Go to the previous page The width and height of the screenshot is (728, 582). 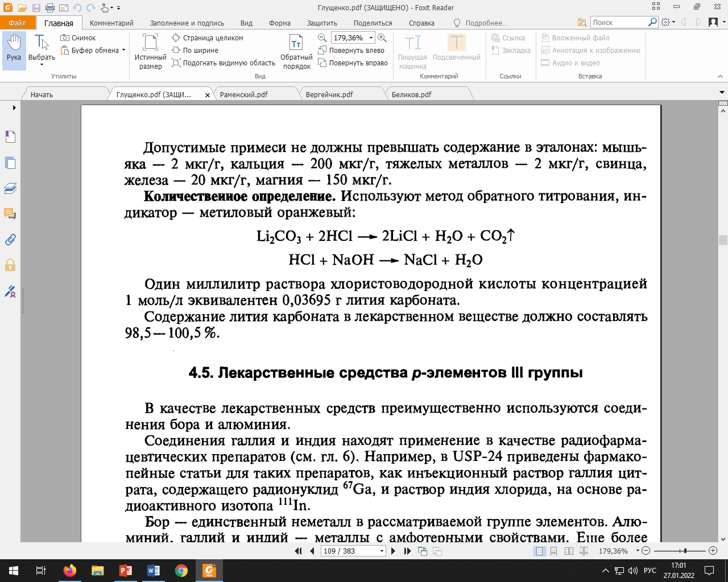312,551
